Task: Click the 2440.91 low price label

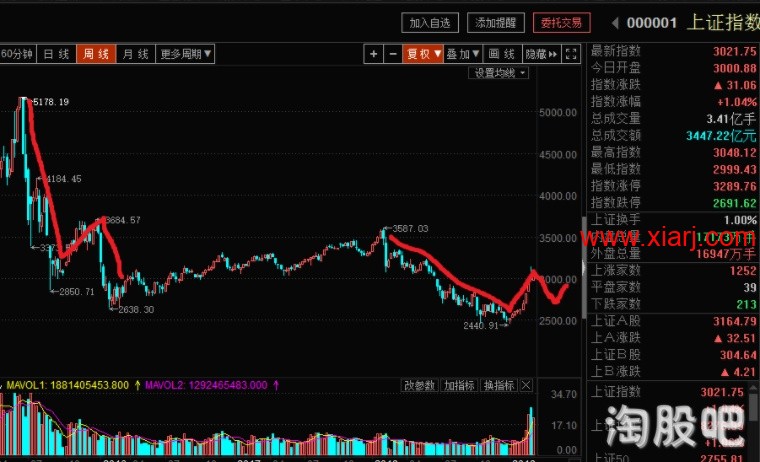Action: click(x=481, y=326)
